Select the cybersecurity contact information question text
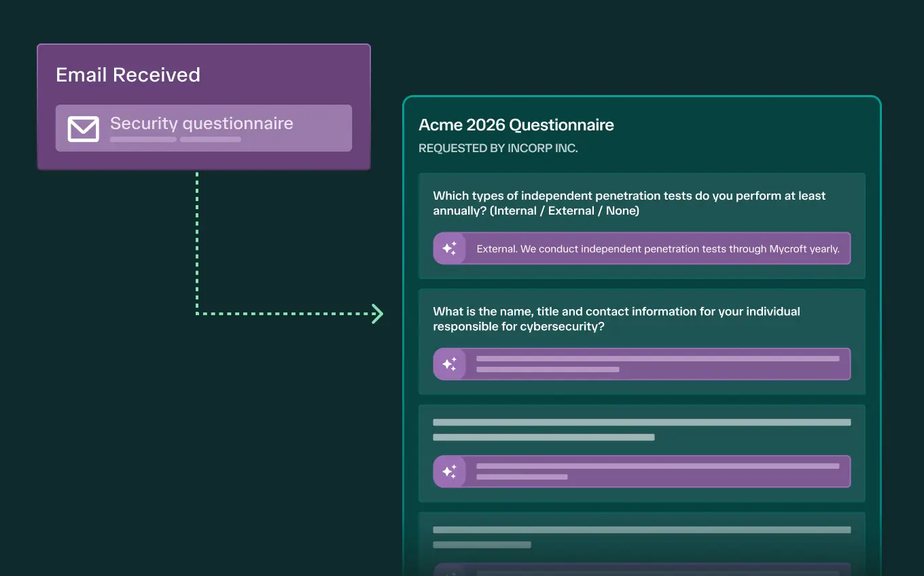The height and width of the screenshot is (576, 924). coord(616,319)
